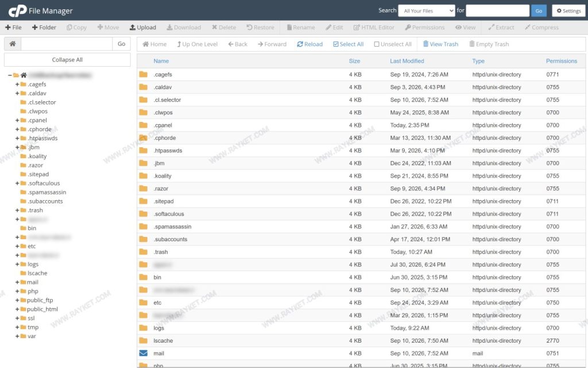The height and width of the screenshot is (368, 588).
Task: Click the search text input field
Action: tap(498, 11)
